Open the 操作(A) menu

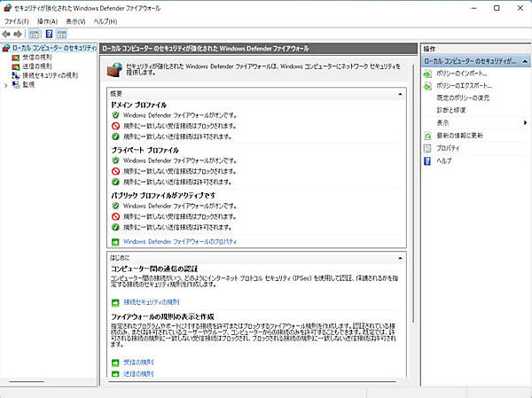tap(47, 20)
